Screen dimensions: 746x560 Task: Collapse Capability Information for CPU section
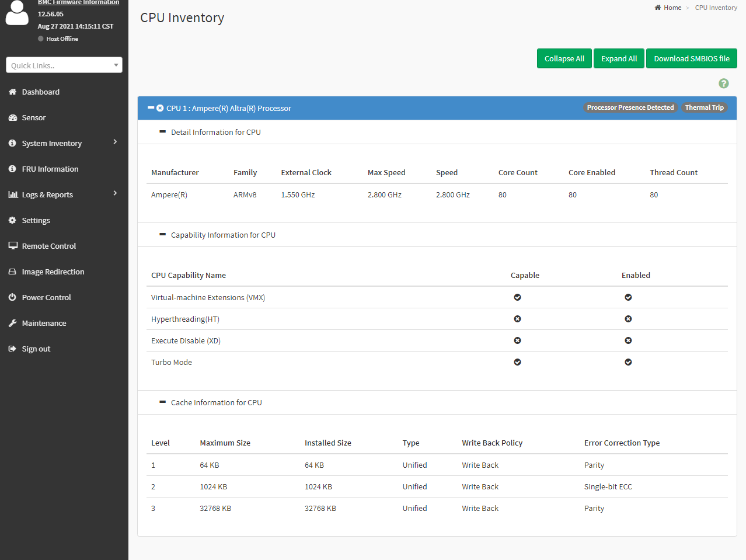[x=163, y=235]
